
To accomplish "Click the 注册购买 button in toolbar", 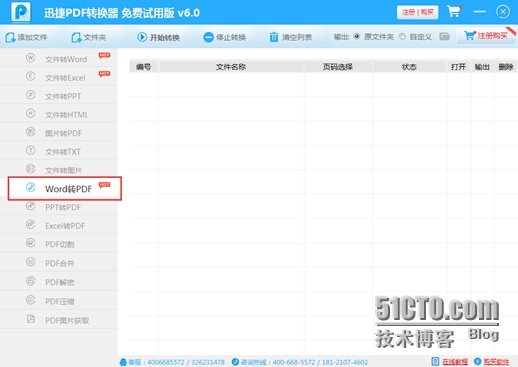I will pyautogui.click(x=486, y=36).
